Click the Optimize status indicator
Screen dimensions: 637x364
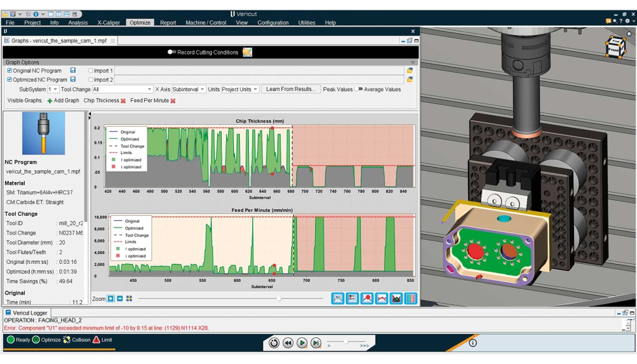[46, 339]
